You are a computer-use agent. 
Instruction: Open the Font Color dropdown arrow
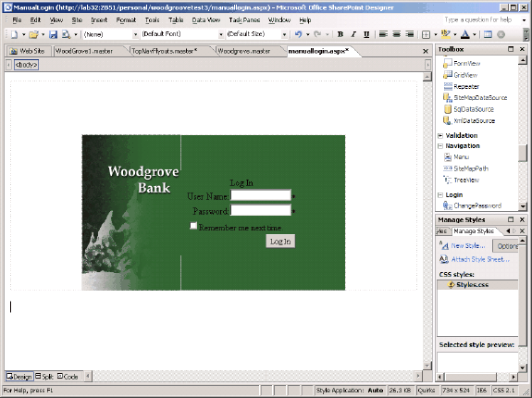tap(475, 34)
